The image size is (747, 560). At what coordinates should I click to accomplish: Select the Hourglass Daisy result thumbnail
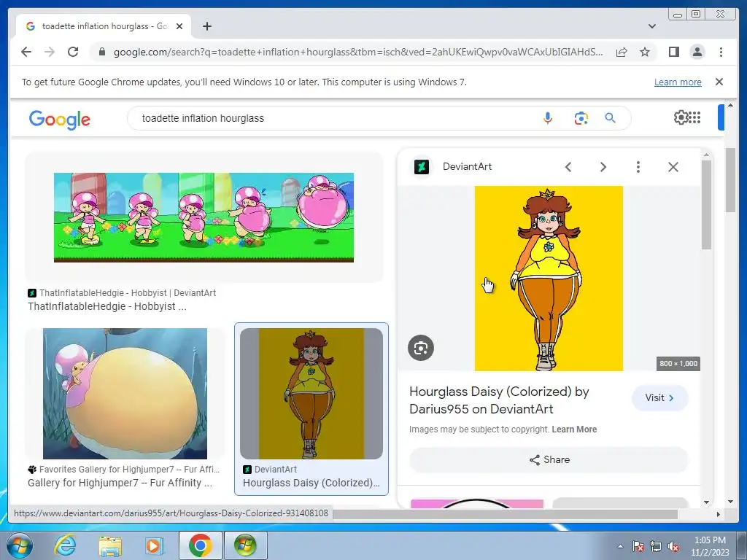tap(311, 393)
